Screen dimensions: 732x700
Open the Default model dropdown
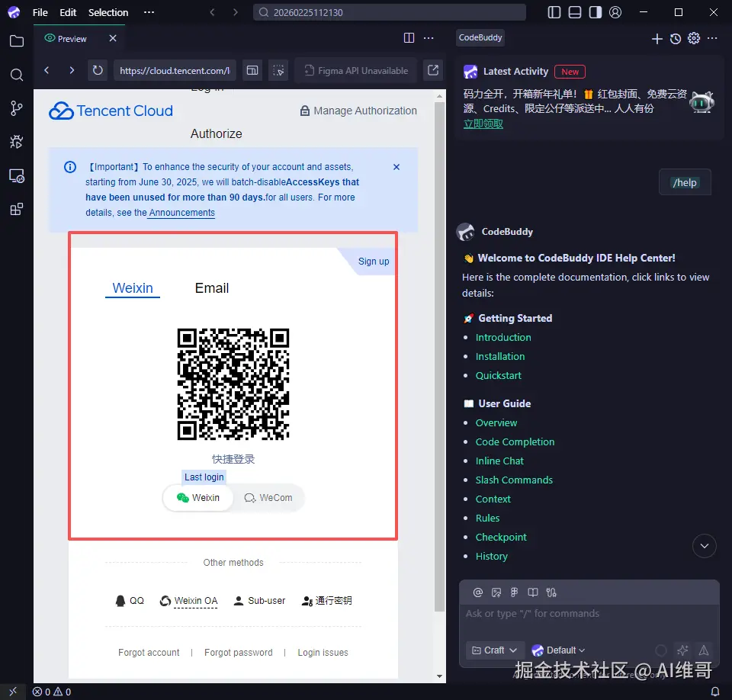pyautogui.click(x=558, y=650)
